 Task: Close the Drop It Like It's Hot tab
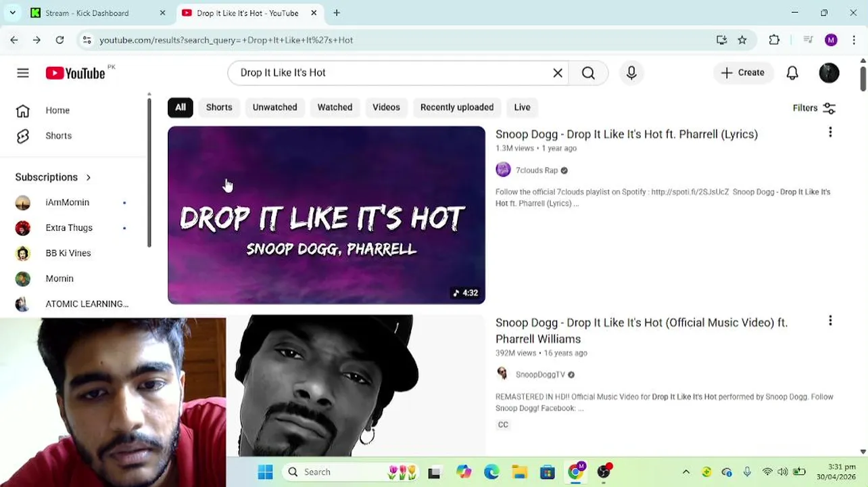314,13
